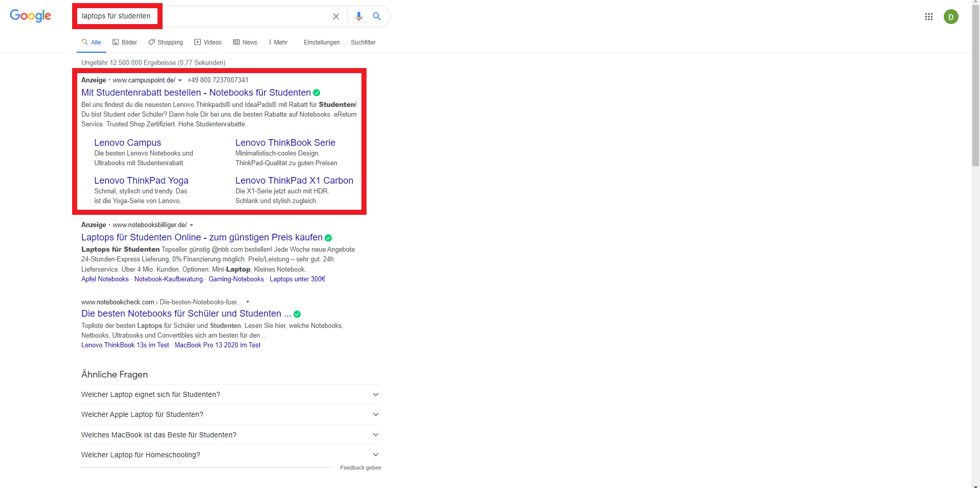Open notebookcheck.com result dropdown arrow
The width and height of the screenshot is (980, 488).
click(248, 302)
